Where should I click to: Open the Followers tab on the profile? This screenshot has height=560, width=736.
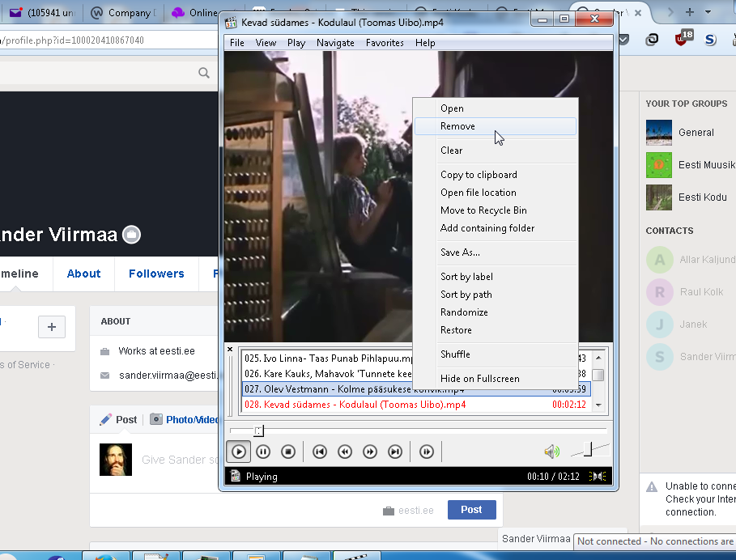(156, 274)
